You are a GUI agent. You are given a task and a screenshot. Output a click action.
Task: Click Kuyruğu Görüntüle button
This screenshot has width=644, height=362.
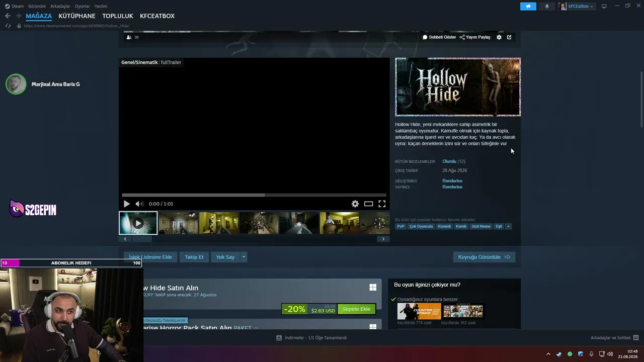click(x=484, y=257)
